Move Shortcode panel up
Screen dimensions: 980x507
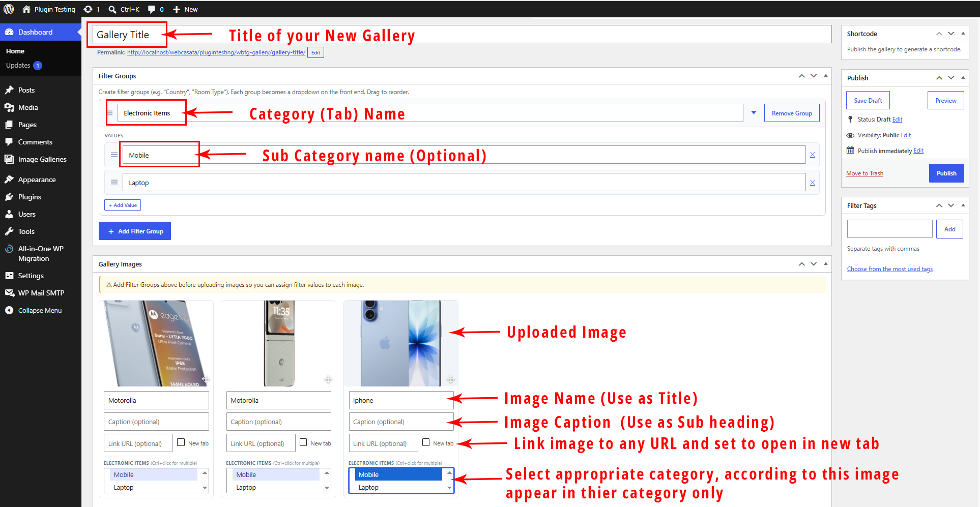click(939, 34)
